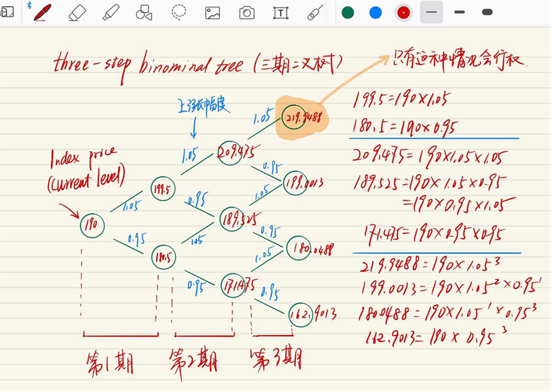Click the 190 root node circle
This screenshot has width=551, height=392.
pyautogui.click(x=92, y=225)
